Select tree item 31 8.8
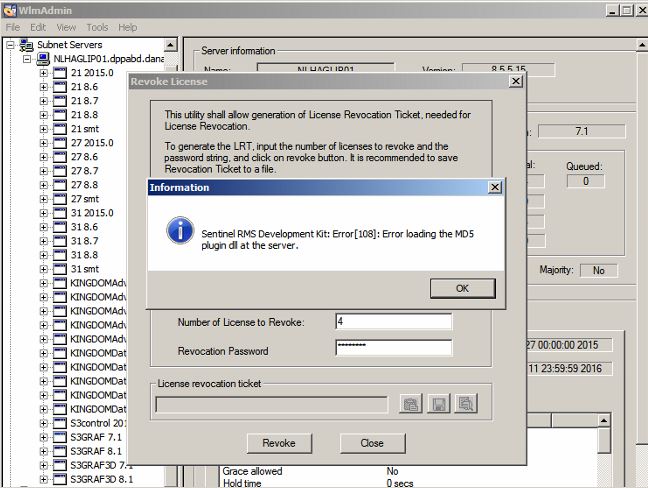The width and height of the screenshot is (648, 488). click(84, 255)
